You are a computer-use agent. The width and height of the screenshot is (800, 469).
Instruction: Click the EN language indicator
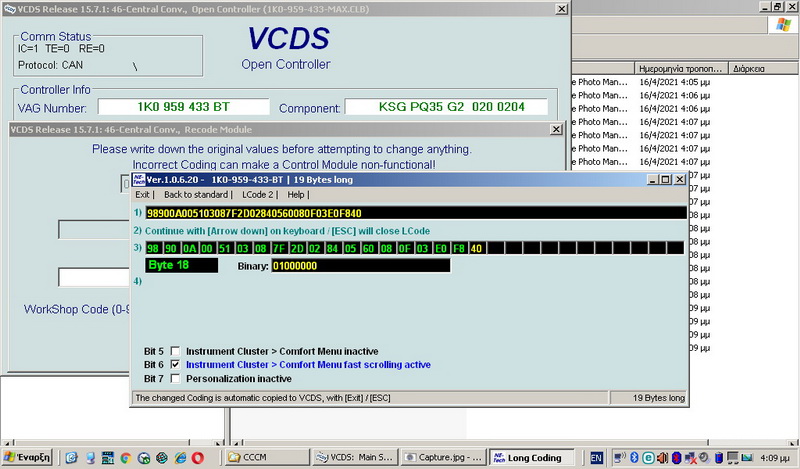(x=596, y=458)
